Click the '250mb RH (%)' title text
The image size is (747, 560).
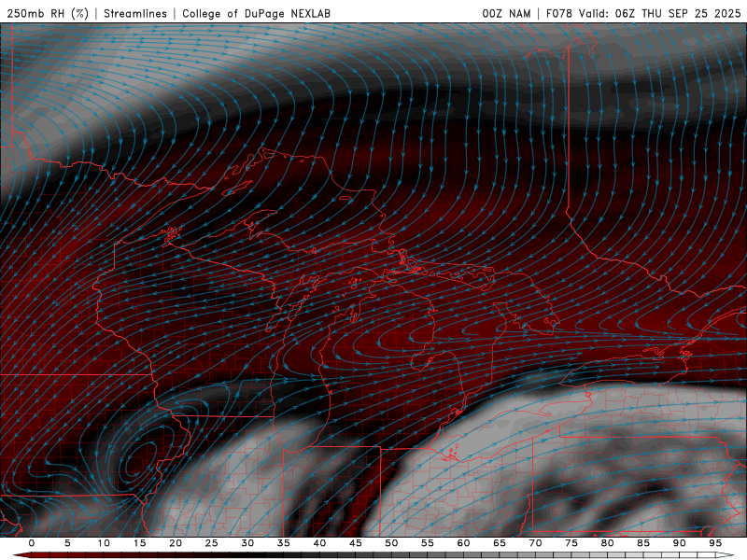[x=49, y=13]
